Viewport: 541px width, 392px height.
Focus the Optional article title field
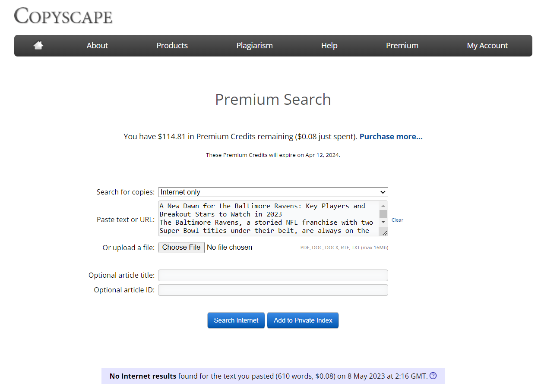(273, 275)
